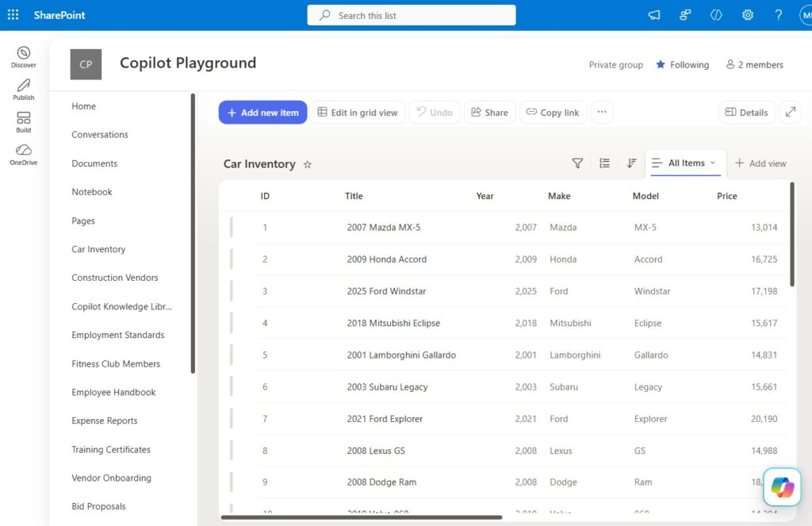
Task: Open the Discover sidebar icon
Action: [x=23, y=57]
